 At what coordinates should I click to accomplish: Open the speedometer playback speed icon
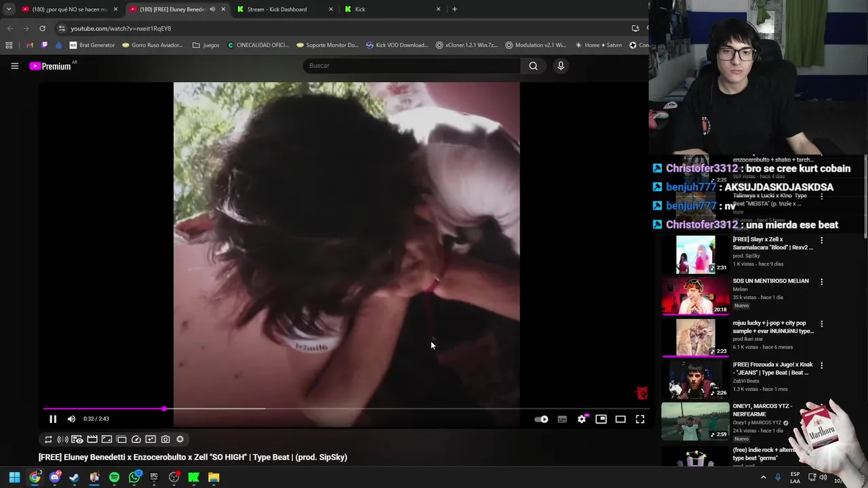click(x=136, y=439)
